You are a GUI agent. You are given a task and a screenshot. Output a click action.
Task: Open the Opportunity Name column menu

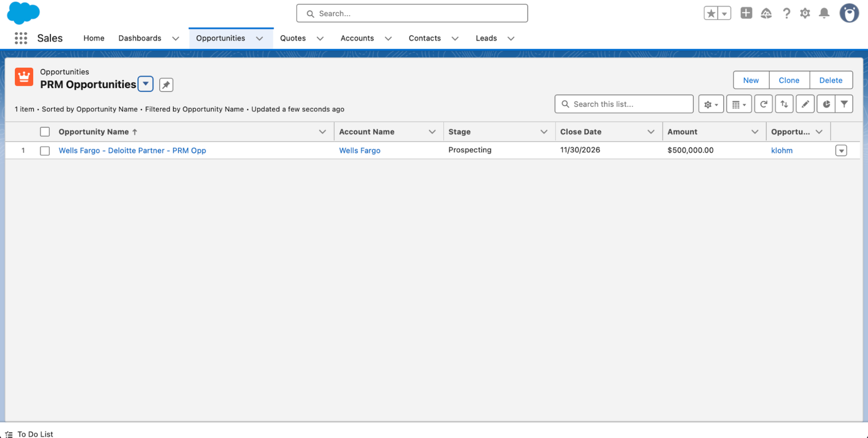point(322,132)
